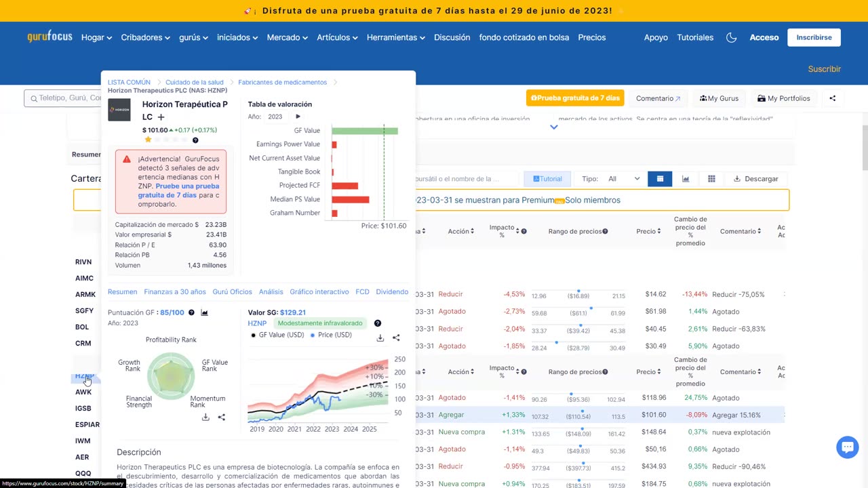Image resolution: width=868 pixels, height=488 pixels.
Task: Open the Gurú Oficios tab
Action: click(232, 291)
